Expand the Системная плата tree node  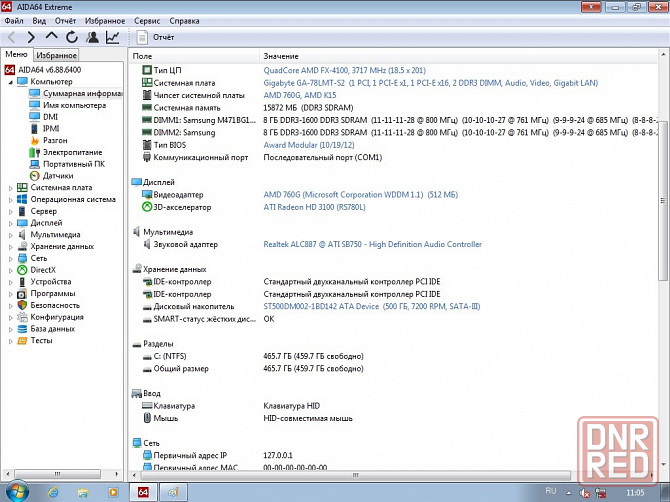11,188
